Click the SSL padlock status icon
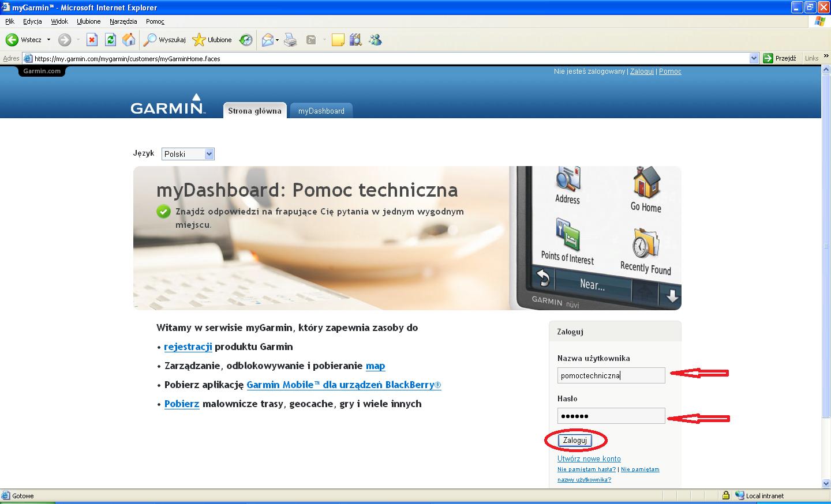The height and width of the screenshot is (504, 831). click(725, 495)
